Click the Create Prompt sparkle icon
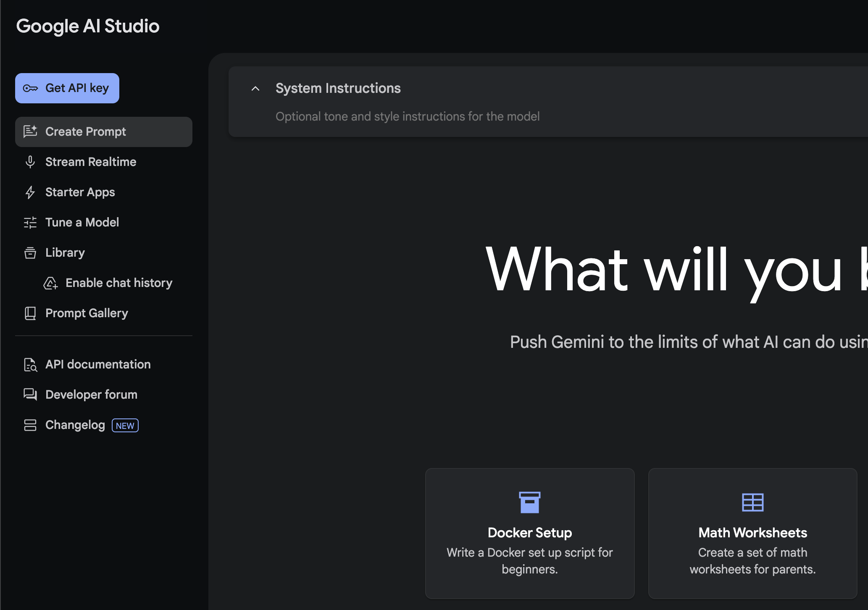This screenshot has height=610, width=868. point(30,131)
